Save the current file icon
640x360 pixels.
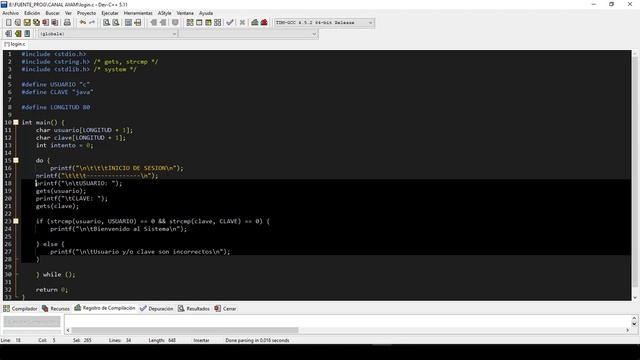pyautogui.click(x=27, y=22)
